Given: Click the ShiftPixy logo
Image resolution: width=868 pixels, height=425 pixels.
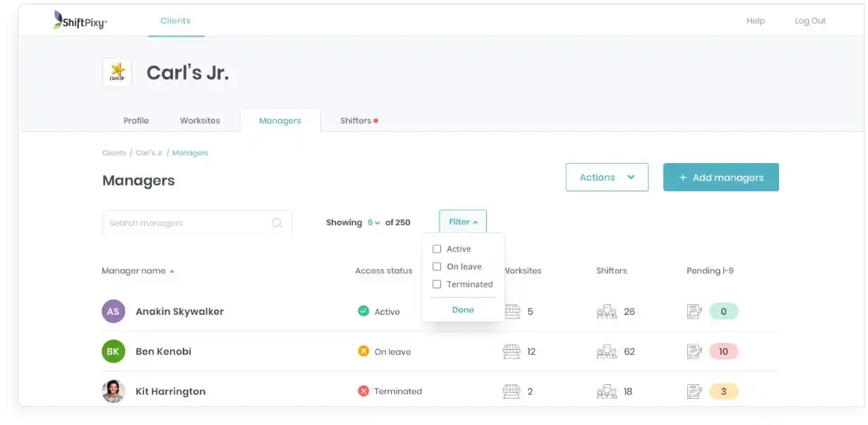Looking at the screenshot, I should (x=80, y=20).
